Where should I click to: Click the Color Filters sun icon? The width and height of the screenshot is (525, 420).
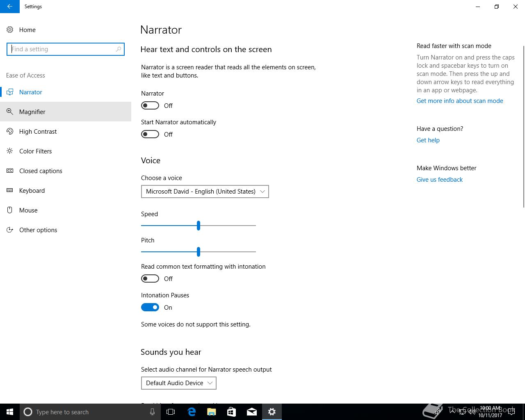point(10,151)
